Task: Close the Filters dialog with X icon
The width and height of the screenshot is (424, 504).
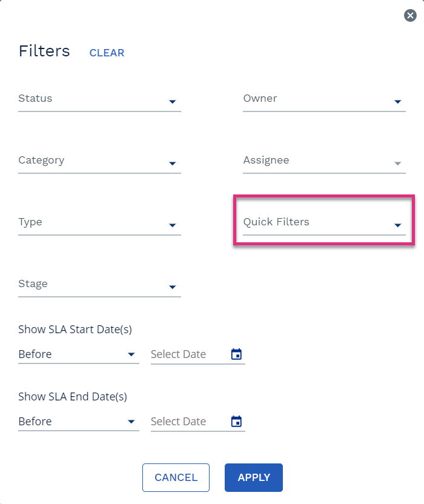Action: click(x=410, y=15)
